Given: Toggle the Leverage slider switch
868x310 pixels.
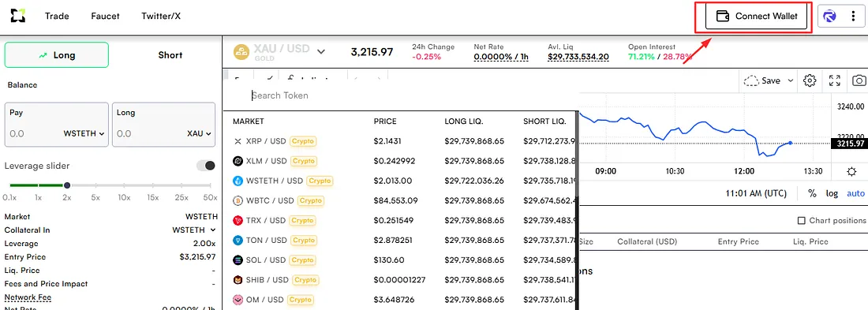Looking at the screenshot, I should click(x=207, y=166).
